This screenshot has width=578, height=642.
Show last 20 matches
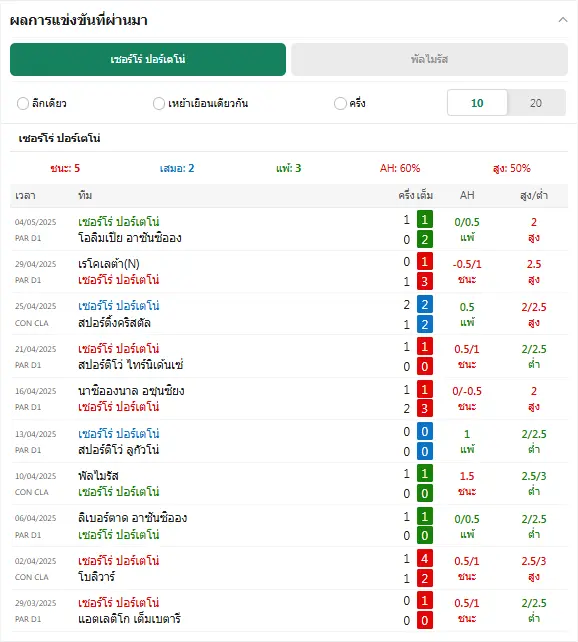[536, 103]
